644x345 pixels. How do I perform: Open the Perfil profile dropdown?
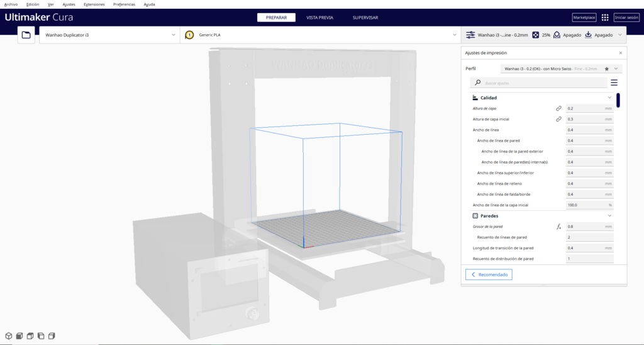(x=561, y=69)
